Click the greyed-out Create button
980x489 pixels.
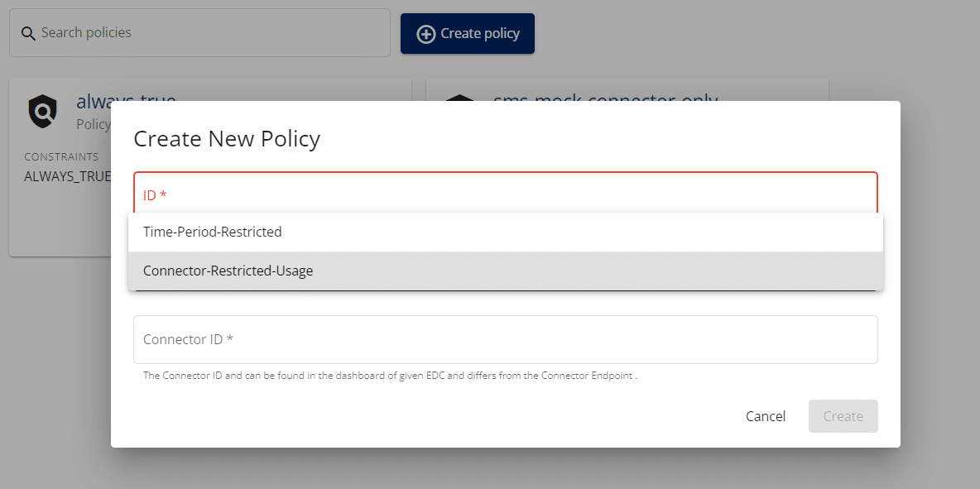pos(843,416)
